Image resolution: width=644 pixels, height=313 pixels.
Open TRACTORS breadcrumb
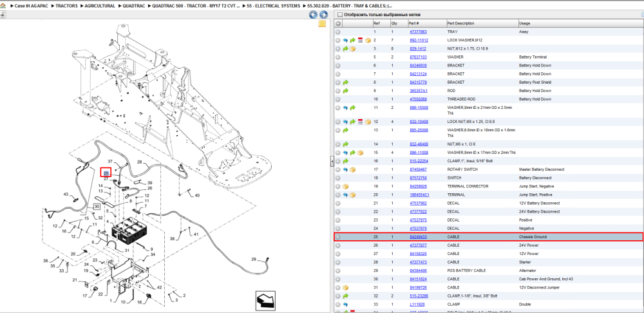point(66,6)
